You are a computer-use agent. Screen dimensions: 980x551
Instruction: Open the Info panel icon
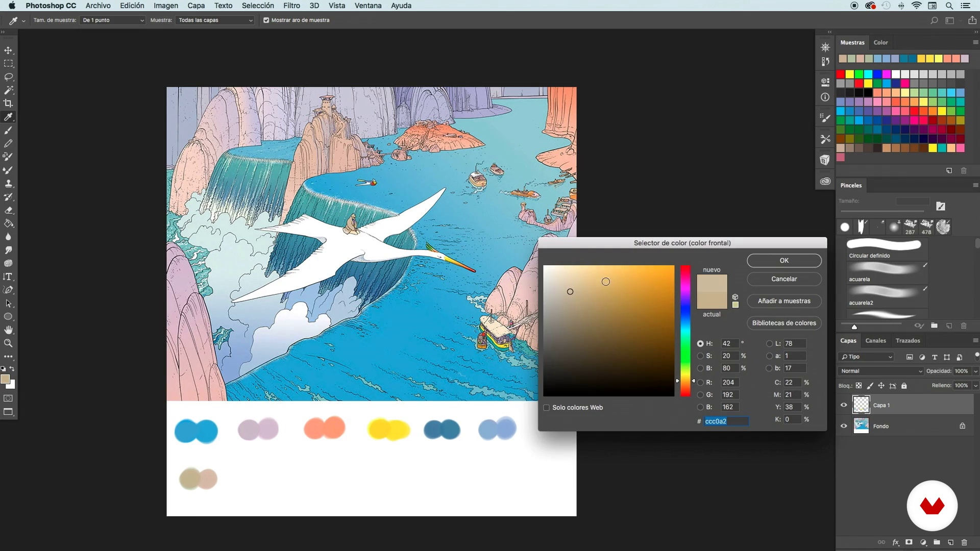click(x=825, y=97)
